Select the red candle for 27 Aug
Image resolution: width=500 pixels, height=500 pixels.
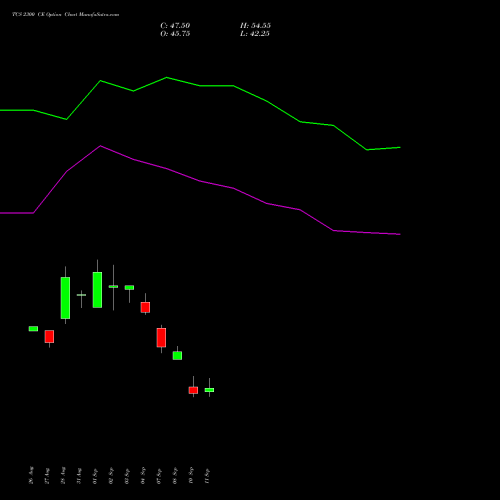[x=49, y=337]
